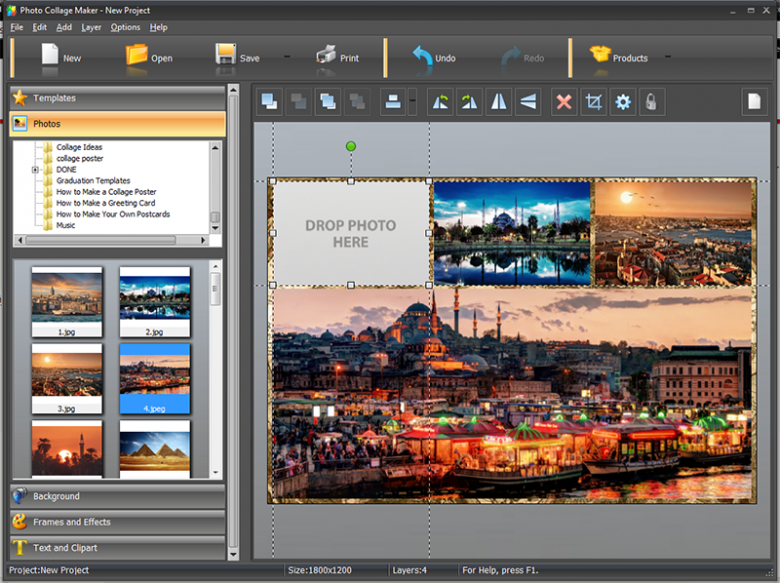Expand the Background panel
Image resolution: width=780 pixels, height=583 pixels.
(x=117, y=496)
